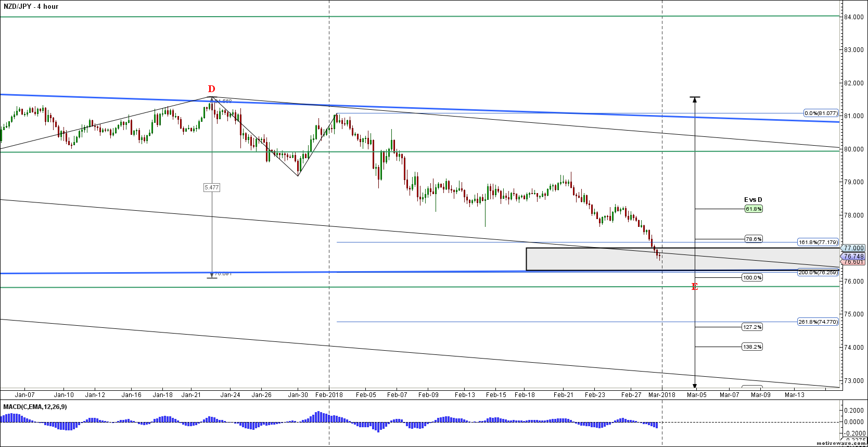This screenshot has height=447, width=868.
Task: Click the E vs D heading
Action: (x=753, y=200)
